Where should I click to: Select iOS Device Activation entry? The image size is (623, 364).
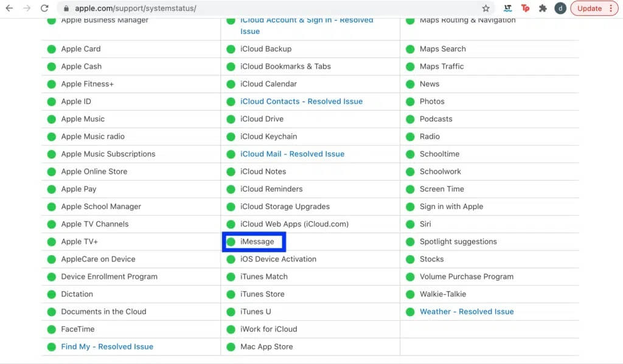(278, 259)
